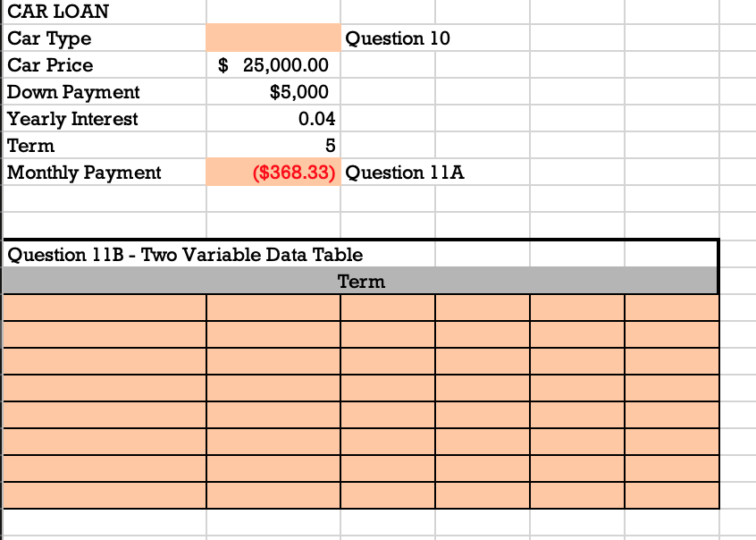Click the gray Term header bar
756x540 pixels.
pos(361,281)
